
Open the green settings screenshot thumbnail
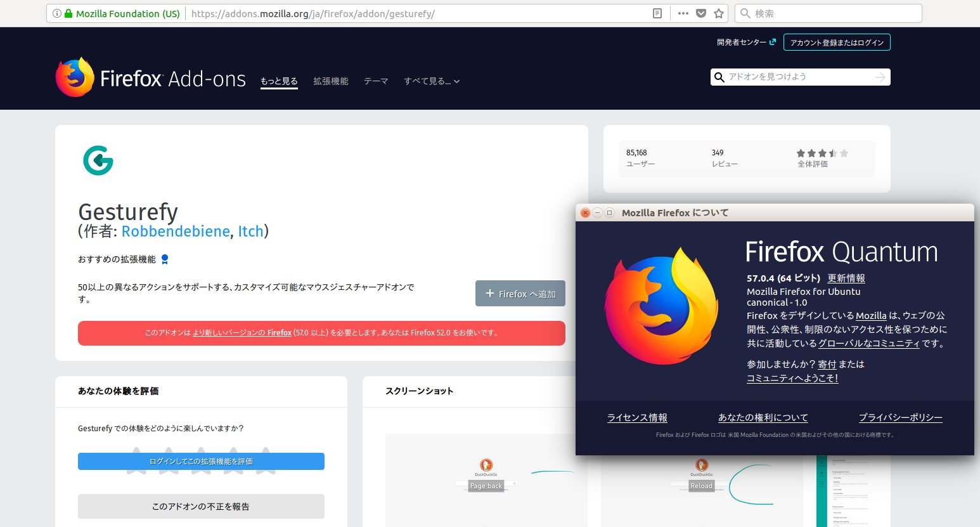[853, 491]
